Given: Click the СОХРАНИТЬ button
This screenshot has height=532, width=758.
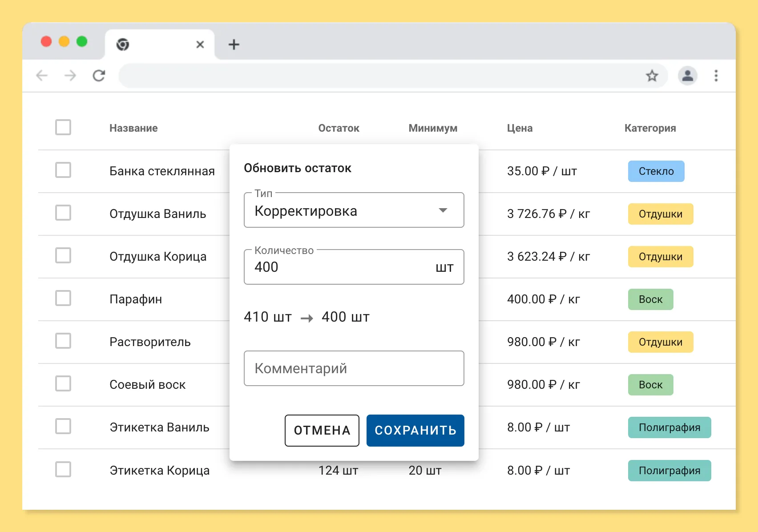Looking at the screenshot, I should (415, 431).
